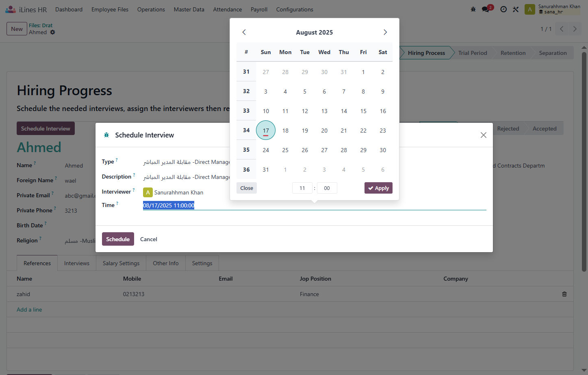Viewport: 588px width, 375px height.
Task: Open the debug bug icon in navbar
Action: [473, 9]
